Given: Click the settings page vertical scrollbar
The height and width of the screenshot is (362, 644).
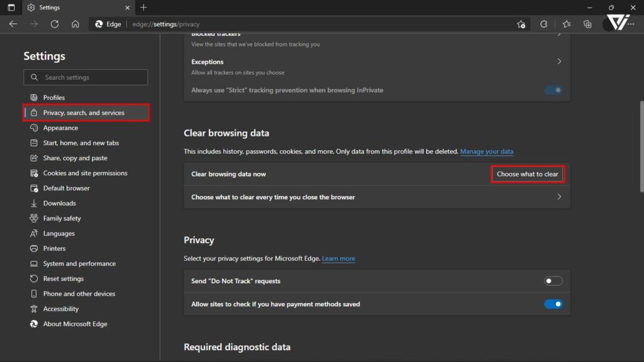Looking at the screenshot, I should (x=641, y=146).
